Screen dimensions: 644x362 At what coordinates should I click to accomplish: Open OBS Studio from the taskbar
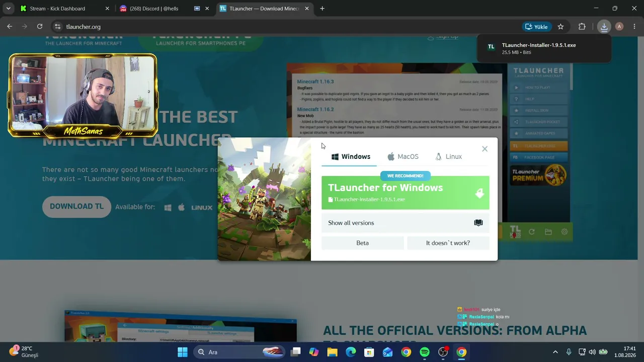click(x=443, y=352)
